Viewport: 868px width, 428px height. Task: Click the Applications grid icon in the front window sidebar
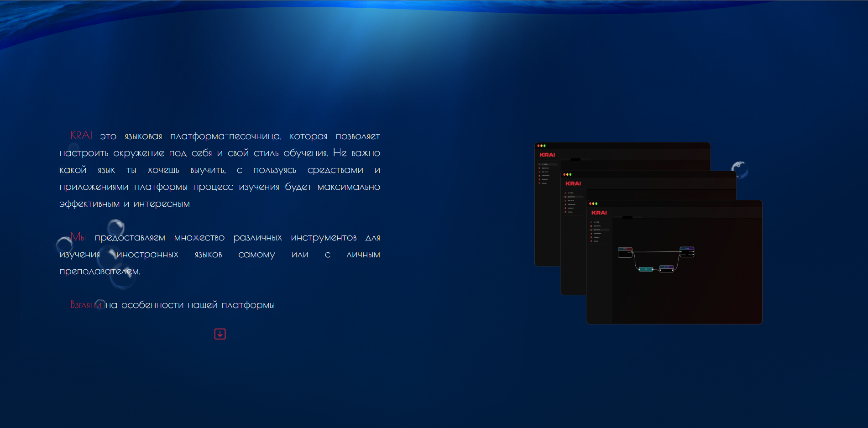point(591,226)
